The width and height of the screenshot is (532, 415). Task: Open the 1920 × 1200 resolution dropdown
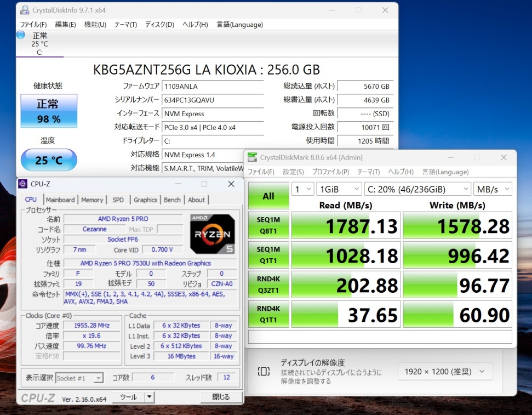pyautogui.click(x=444, y=371)
